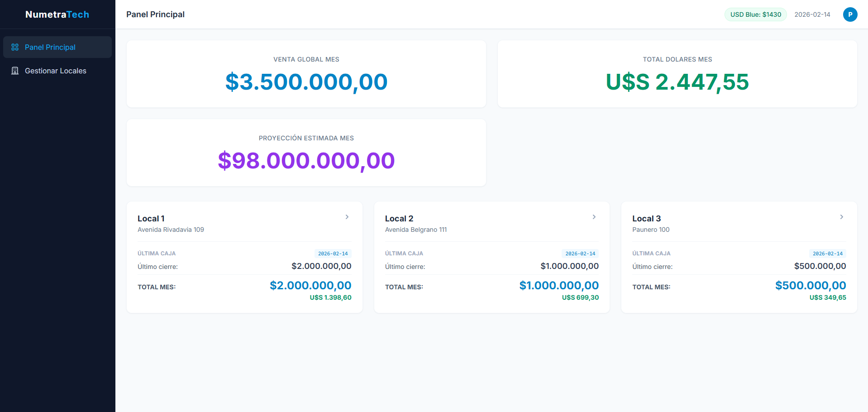Select Panel Principal in the sidebar
868x412 pixels.
(50, 47)
